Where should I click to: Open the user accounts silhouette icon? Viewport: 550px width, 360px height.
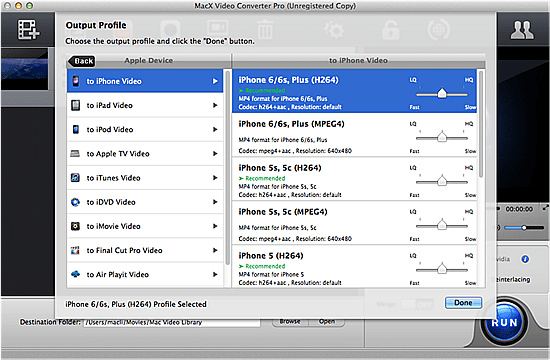[x=522, y=30]
